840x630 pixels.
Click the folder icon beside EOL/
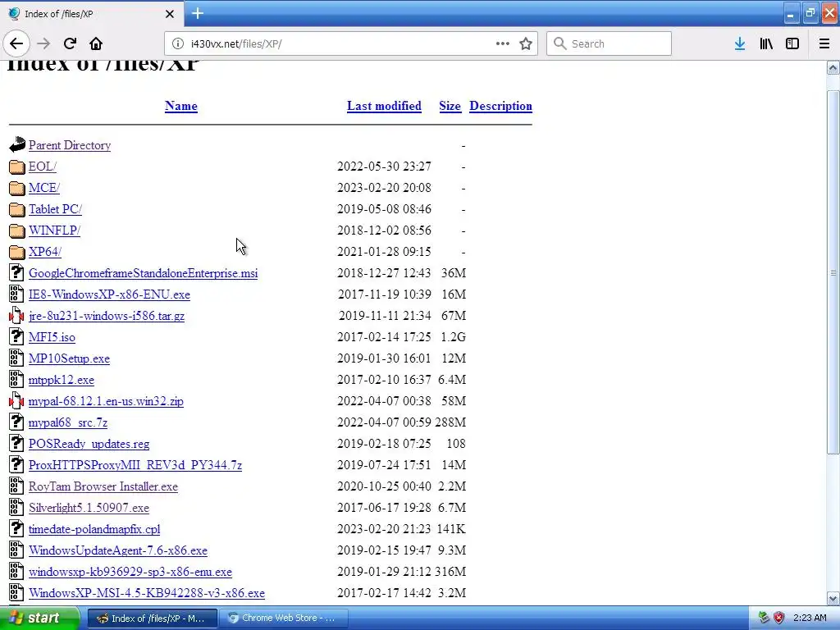click(17, 167)
